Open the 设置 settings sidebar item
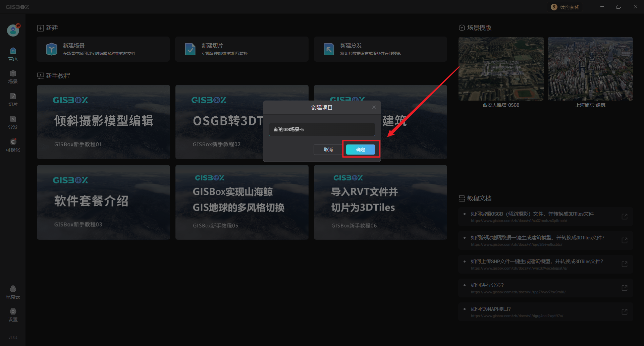 pyautogui.click(x=13, y=315)
